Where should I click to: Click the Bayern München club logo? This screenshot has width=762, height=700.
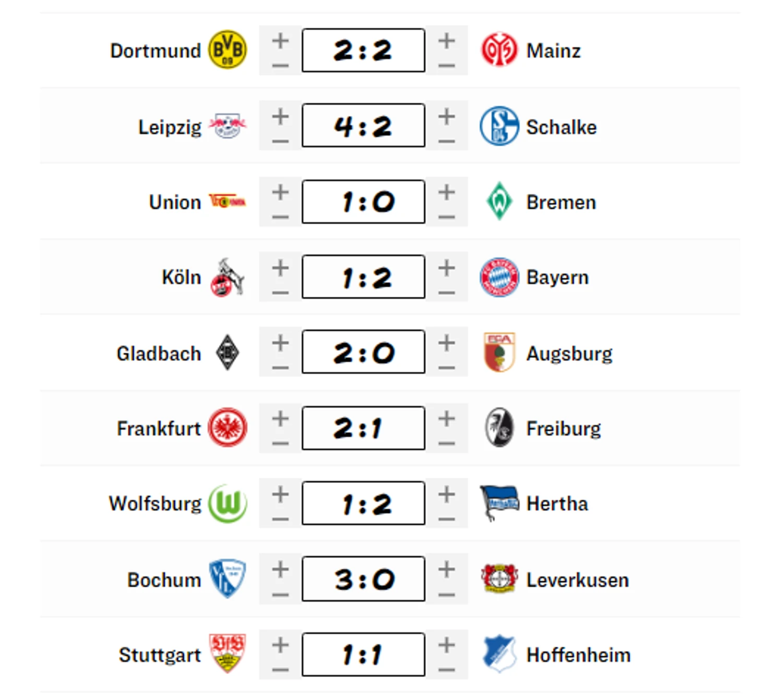pyautogui.click(x=499, y=277)
